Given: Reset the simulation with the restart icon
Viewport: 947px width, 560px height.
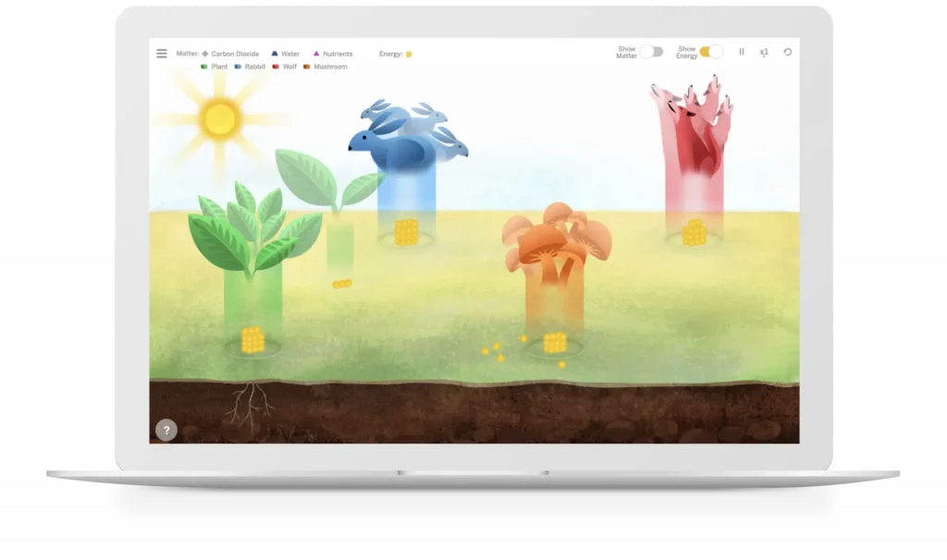Looking at the screenshot, I should [788, 52].
